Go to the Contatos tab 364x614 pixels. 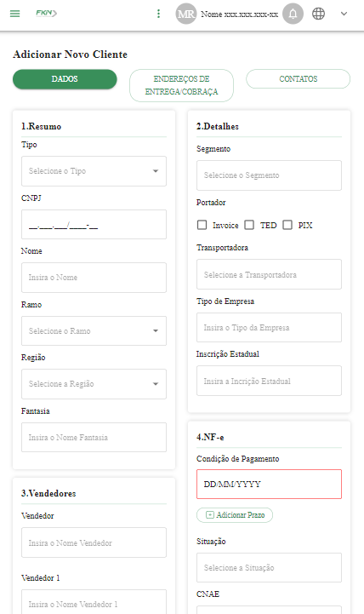point(298,78)
